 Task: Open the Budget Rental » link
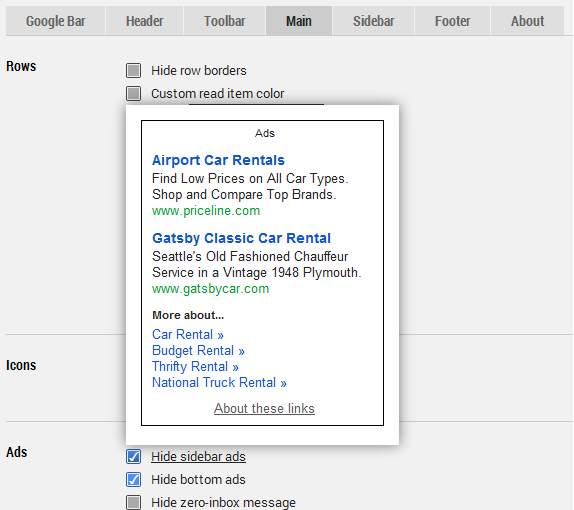(x=198, y=350)
